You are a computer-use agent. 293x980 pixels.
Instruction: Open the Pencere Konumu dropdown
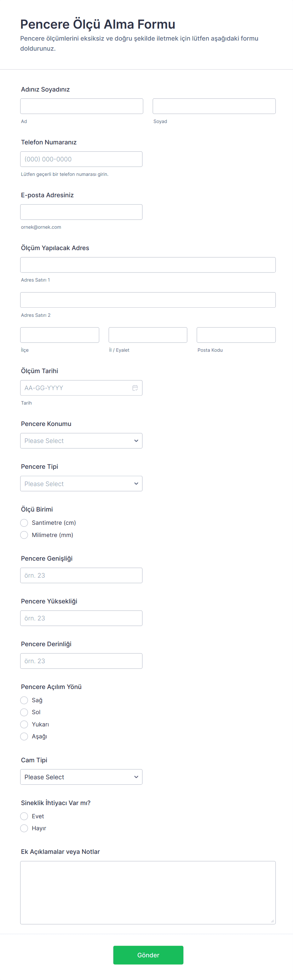81,440
